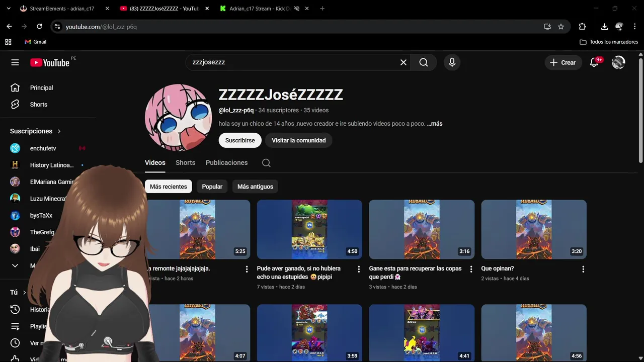Open 'Que opinan?' video title
This screenshot has height=362, width=644.
497,268
